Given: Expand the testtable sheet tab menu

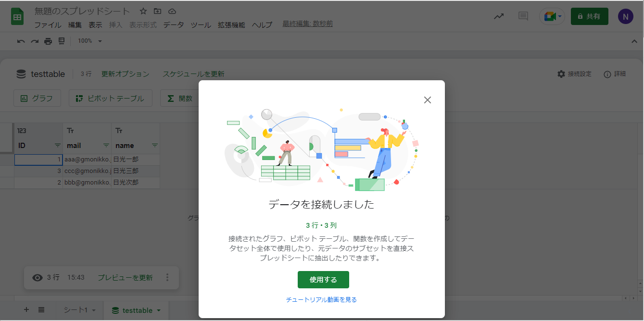Looking at the screenshot, I should coord(159,310).
